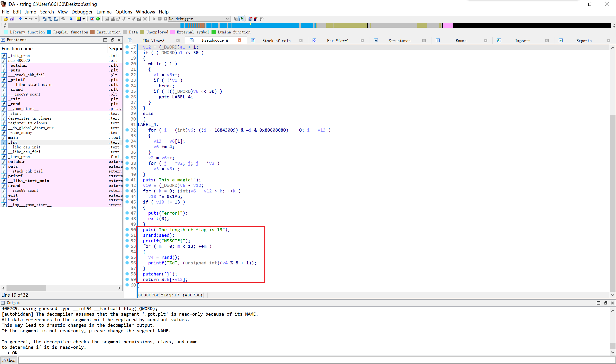Image resolution: width=616 pixels, height=364 pixels.
Task: Toggle the Regular function legend indicator
Action: [51, 32]
